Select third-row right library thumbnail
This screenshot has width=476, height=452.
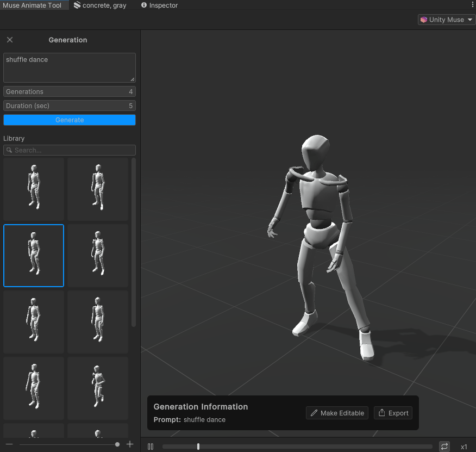tap(98, 322)
